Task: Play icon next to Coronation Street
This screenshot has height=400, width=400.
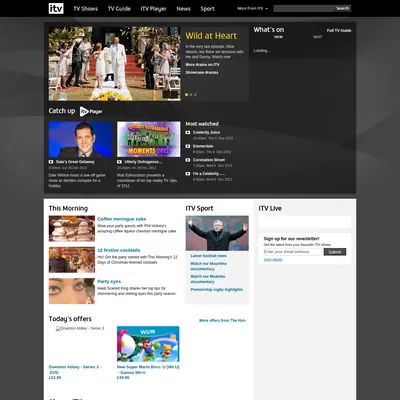Action: tap(188, 160)
